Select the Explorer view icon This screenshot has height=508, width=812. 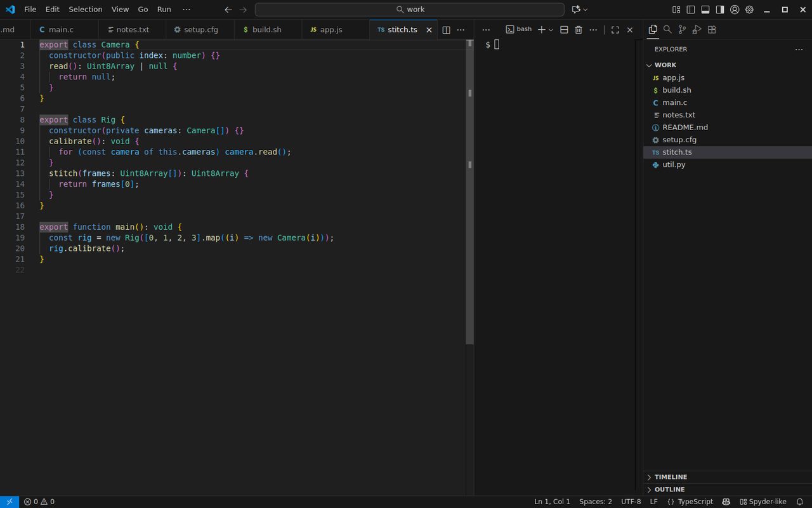[x=653, y=29]
